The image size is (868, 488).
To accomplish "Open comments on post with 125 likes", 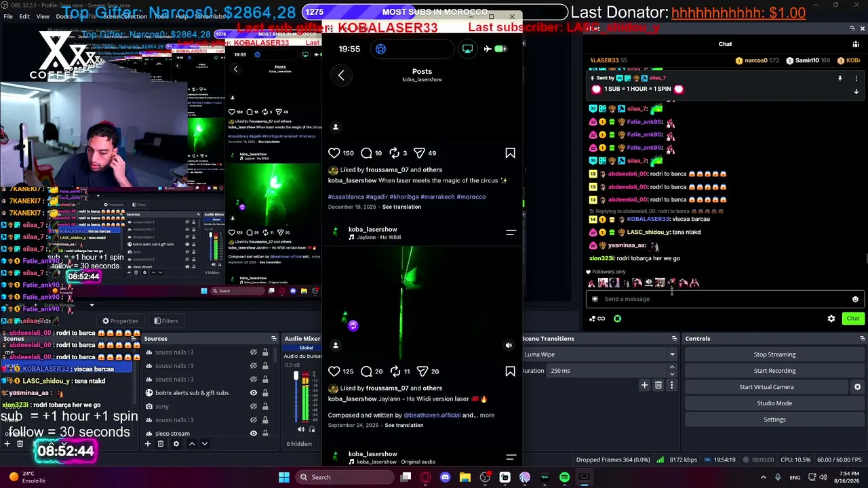I will click(x=366, y=371).
